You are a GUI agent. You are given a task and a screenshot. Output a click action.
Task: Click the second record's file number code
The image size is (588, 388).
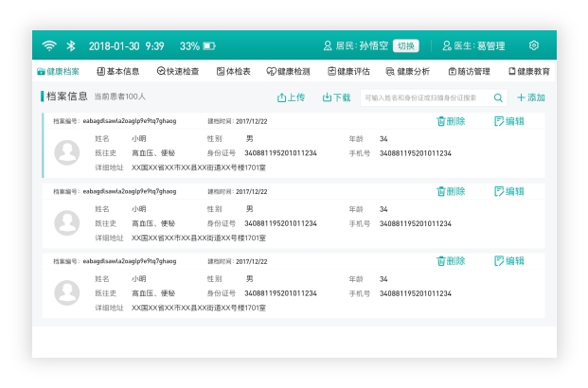[x=130, y=191]
